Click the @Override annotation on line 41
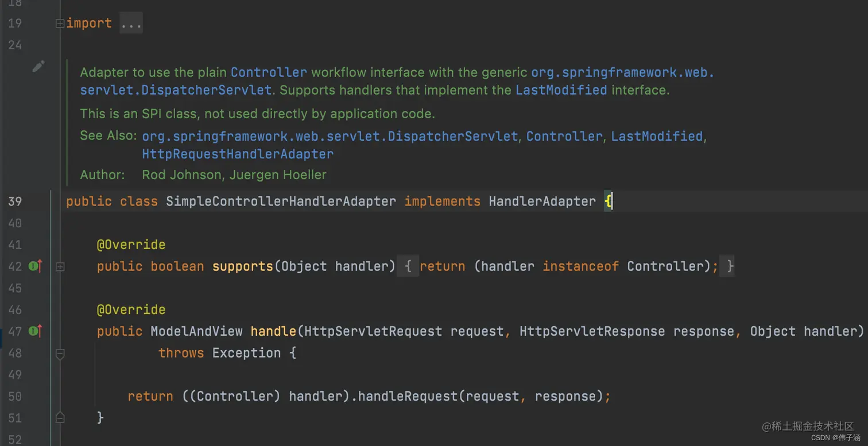Image resolution: width=868 pixels, height=446 pixels. [x=131, y=245]
